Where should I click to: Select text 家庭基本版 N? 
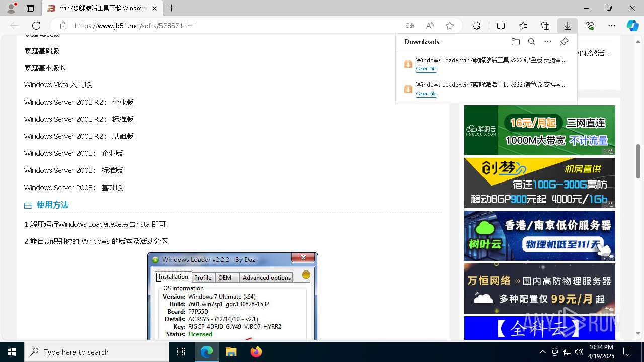(45, 68)
